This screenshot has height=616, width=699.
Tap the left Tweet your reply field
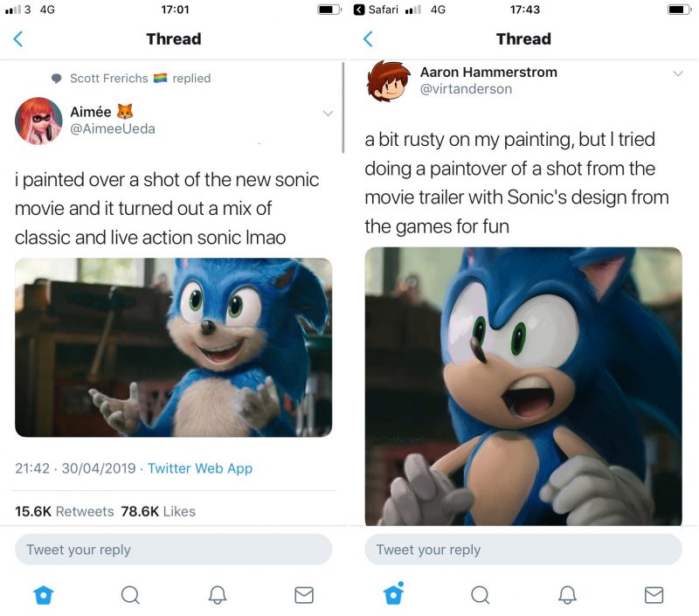click(x=173, y=550)
